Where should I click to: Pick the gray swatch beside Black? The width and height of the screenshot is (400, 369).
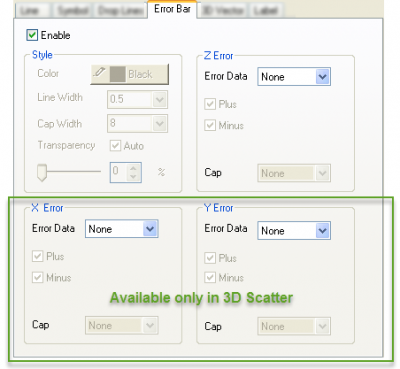[117, 74]
